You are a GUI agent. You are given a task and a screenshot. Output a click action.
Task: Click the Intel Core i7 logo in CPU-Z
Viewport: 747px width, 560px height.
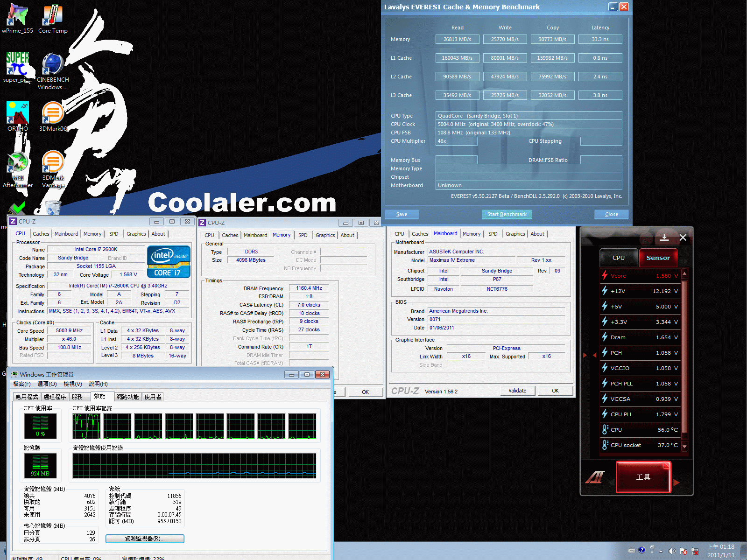[x=169, y=262]
